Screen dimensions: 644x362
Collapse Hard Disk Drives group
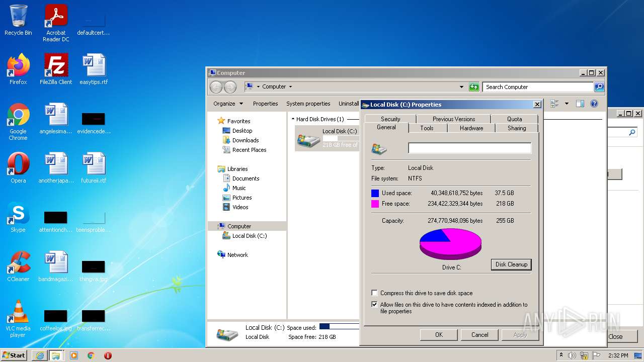click(293, 119)
